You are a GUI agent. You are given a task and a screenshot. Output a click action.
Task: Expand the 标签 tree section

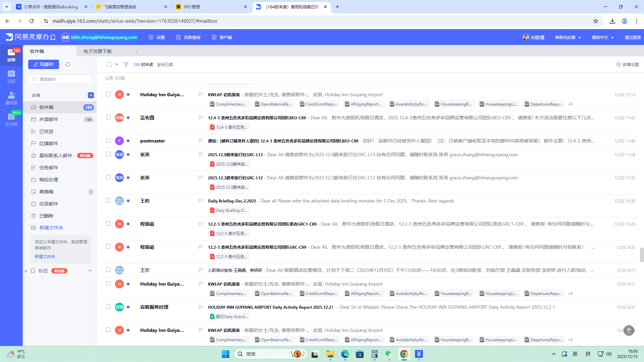[x=26, y=271]
